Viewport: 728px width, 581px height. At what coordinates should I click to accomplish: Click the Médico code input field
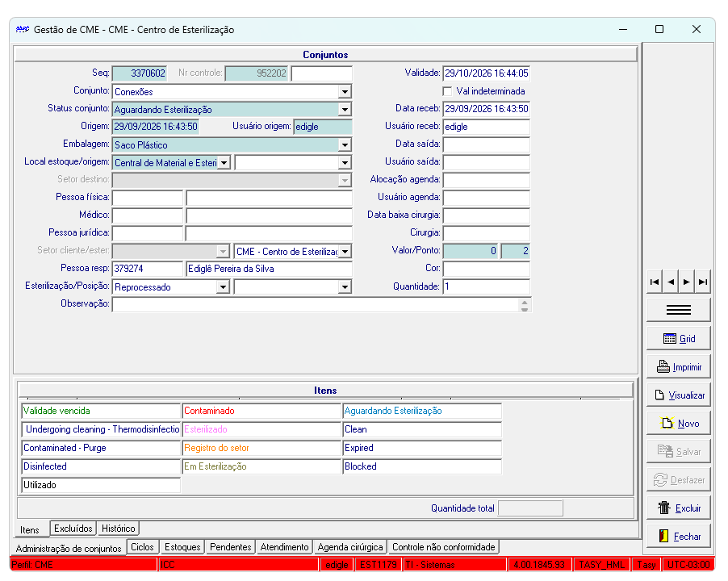(148, 215)
